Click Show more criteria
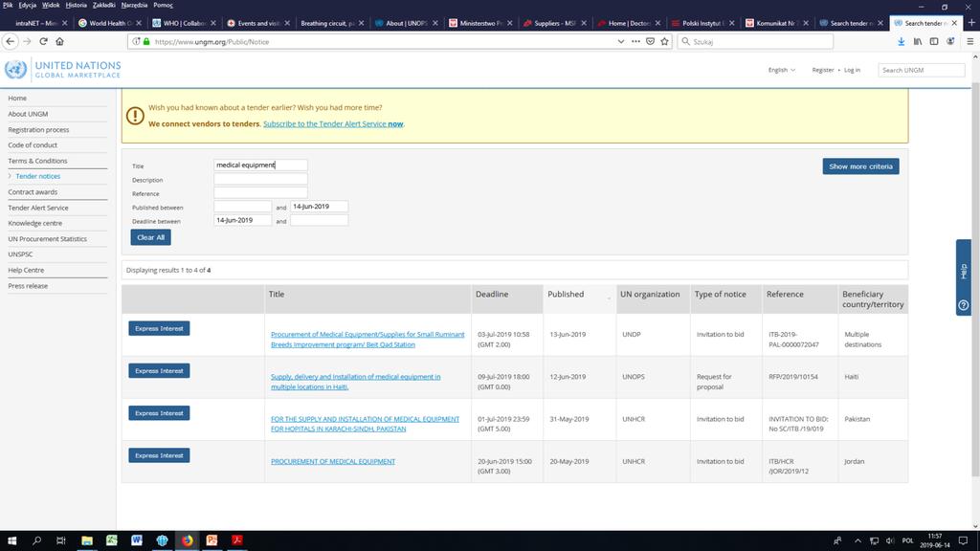The width and height of the screenshot is (980, 551). [860, 166]
